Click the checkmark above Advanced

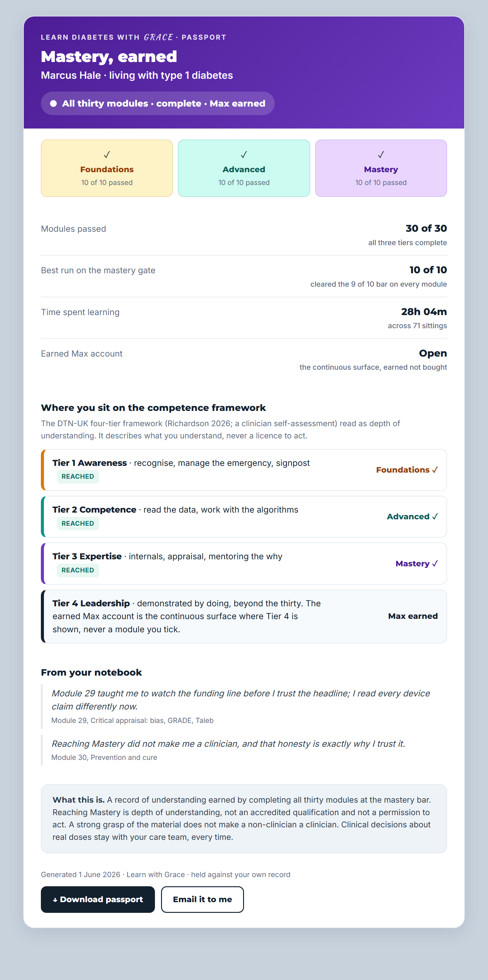click(244, 154)
